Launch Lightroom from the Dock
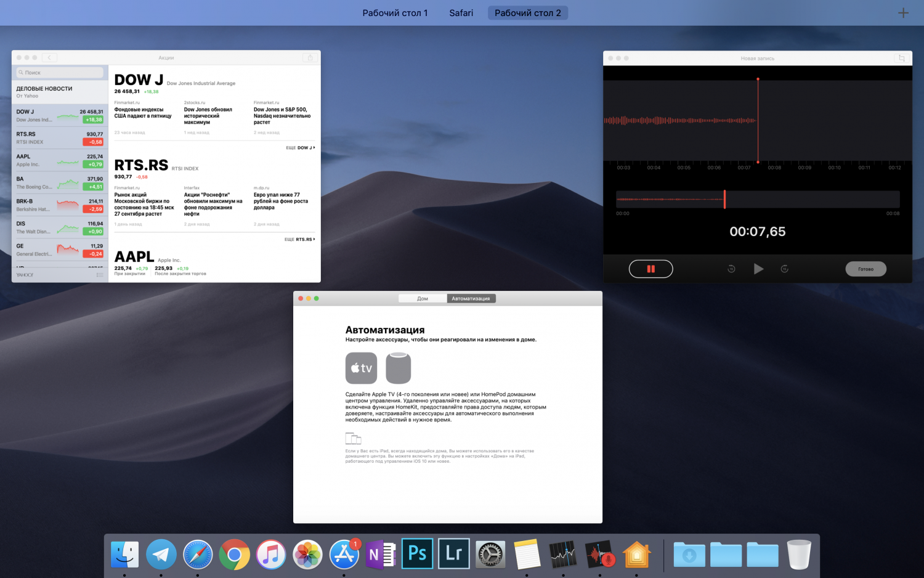 (454, 553)
